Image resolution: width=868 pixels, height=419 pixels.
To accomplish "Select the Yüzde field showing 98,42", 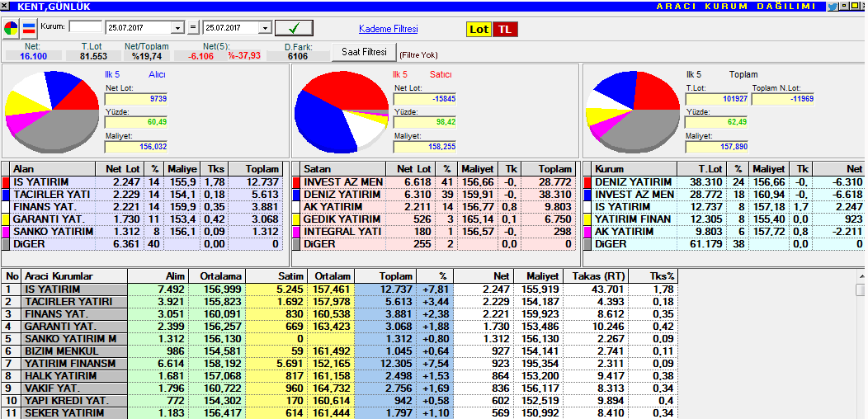I will click(x=425, y=122).
